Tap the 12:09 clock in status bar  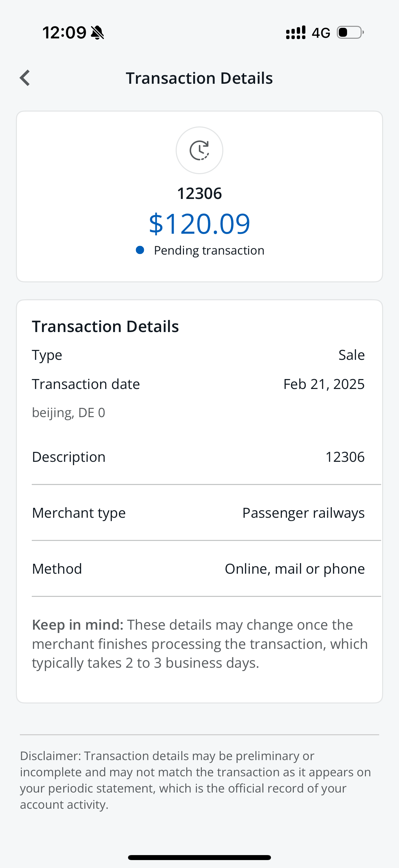point(64,33)
